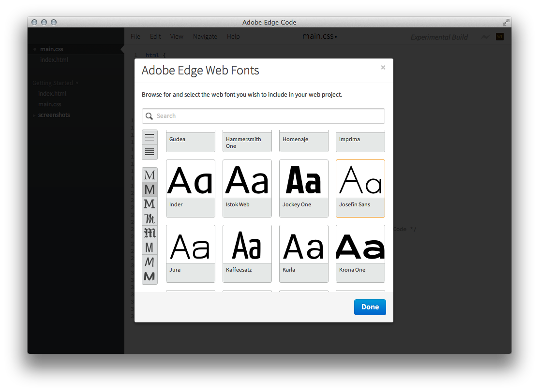Open the Getting Started project switcher
Screen dimensions: 539x392
click(77, 83)
